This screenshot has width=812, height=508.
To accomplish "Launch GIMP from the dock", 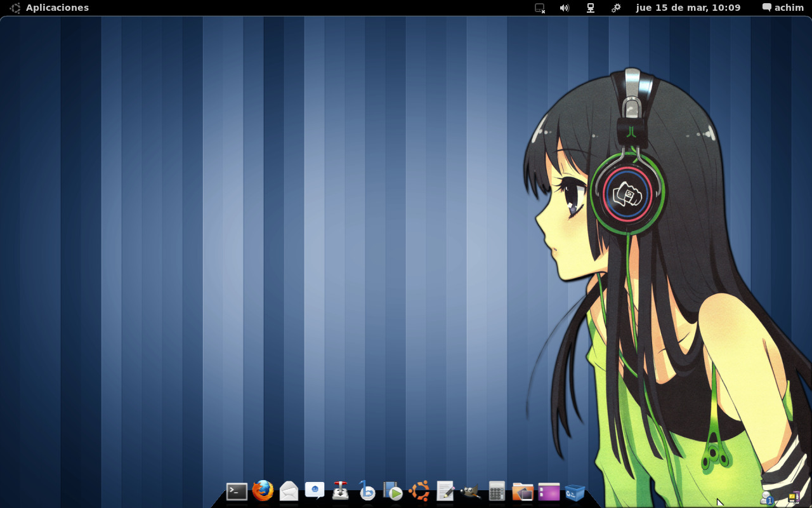I will pyautogui.click(x=470, y=491).
